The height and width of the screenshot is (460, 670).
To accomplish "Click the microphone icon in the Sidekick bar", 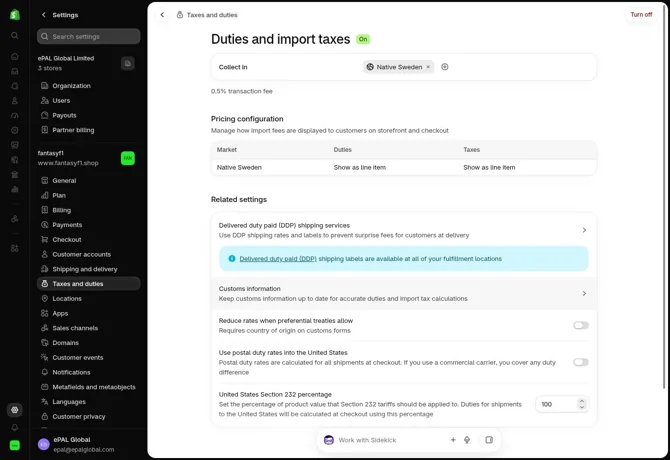I will coord(467,440).
